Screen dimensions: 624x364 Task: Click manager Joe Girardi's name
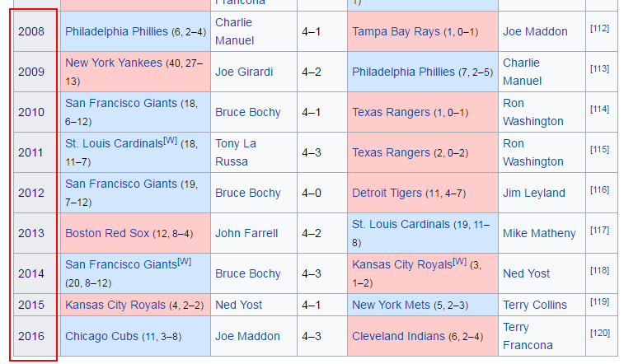coord(244,72)
